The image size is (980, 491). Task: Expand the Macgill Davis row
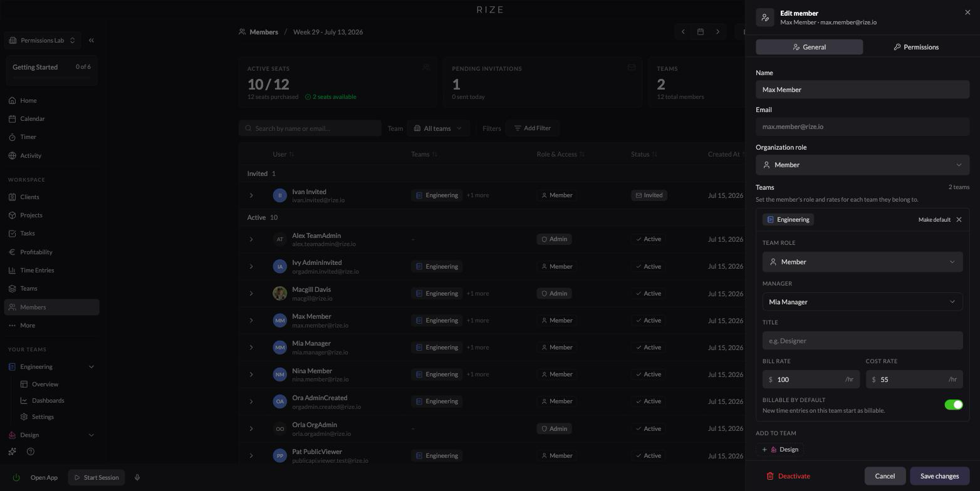click(x=251, y=293)
